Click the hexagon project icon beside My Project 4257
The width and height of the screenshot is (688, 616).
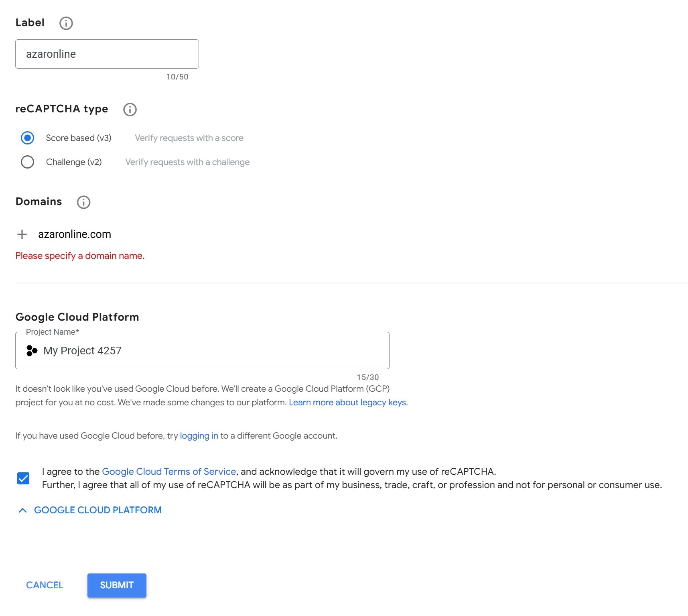32,351
